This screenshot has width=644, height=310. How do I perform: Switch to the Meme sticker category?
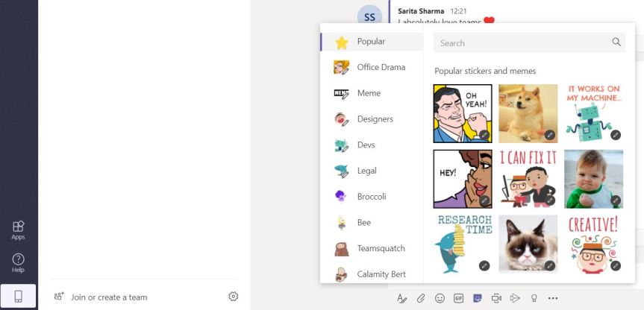click(x=369, y=93)
